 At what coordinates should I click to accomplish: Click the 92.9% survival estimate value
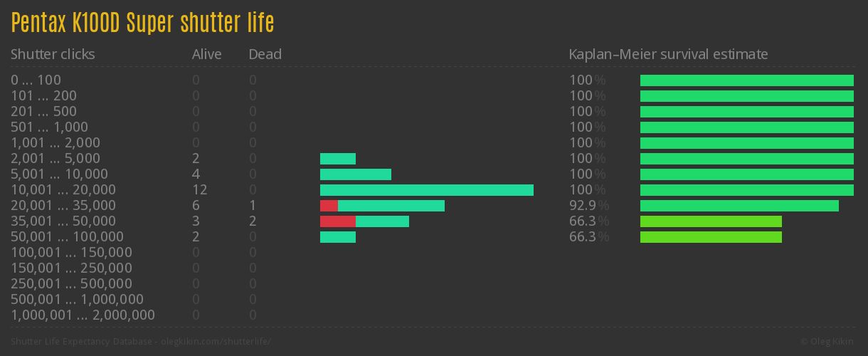click(588, 206)
